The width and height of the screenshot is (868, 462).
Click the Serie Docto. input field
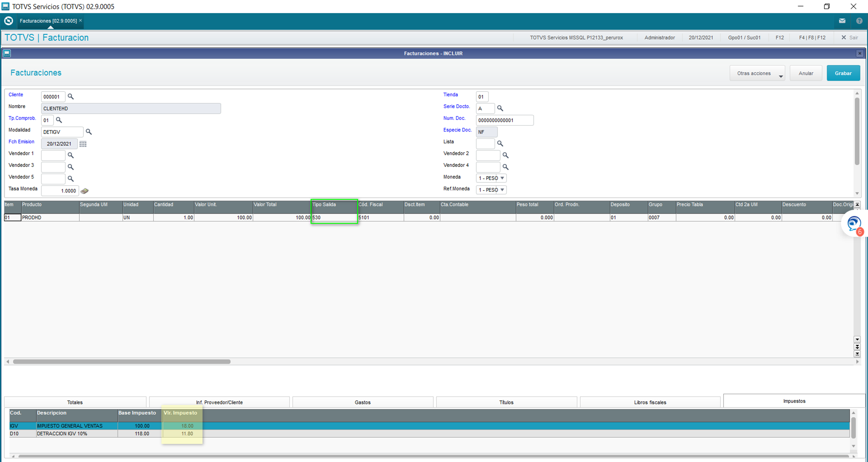485,108
